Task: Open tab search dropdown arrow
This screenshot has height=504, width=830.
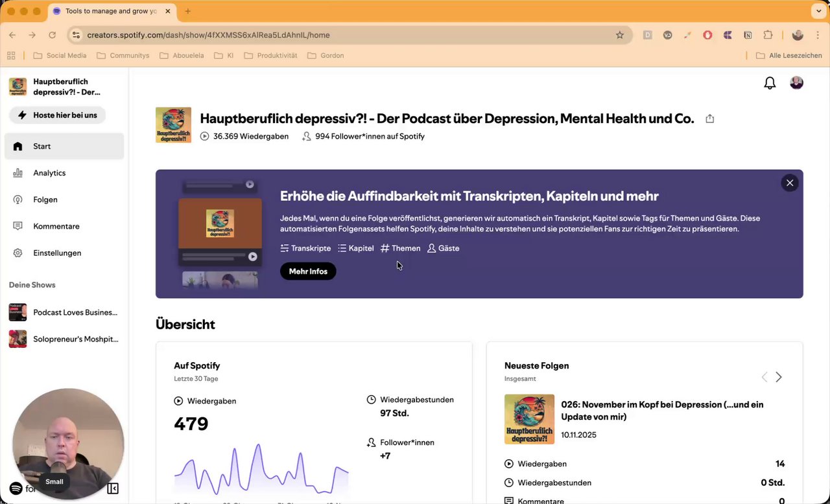Action: coord(818,11)
